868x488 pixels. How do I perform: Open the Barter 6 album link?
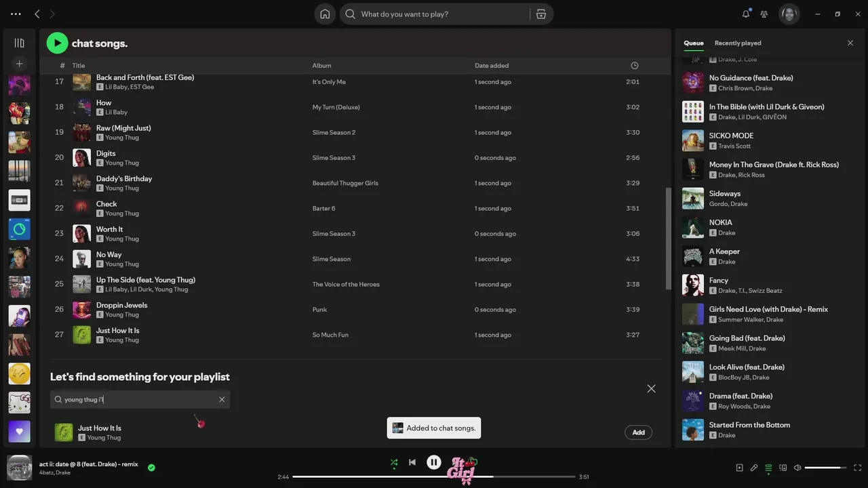323,209
